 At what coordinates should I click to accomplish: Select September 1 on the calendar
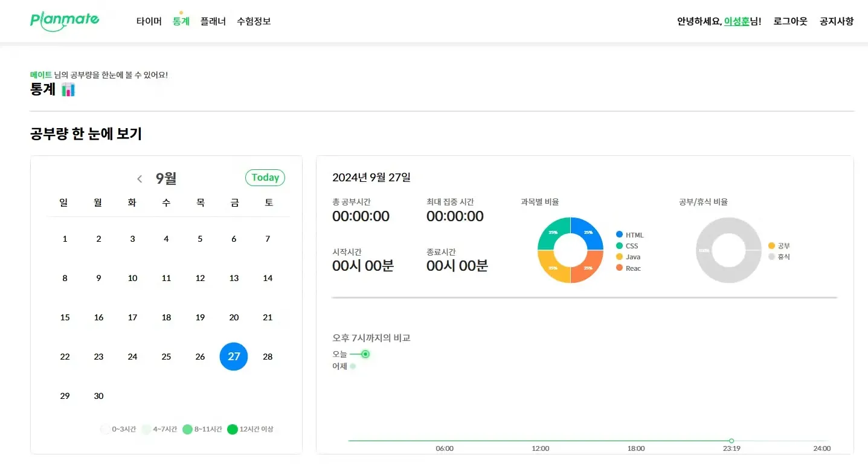(65, 239)
